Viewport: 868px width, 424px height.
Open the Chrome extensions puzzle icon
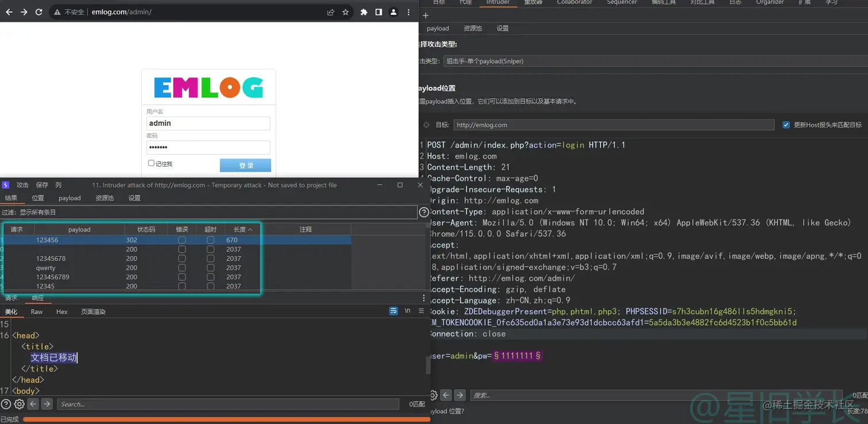[364, 12]
